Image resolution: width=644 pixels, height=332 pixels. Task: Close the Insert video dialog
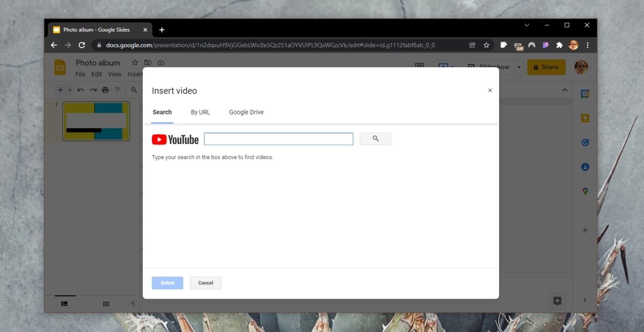[490, 90]
